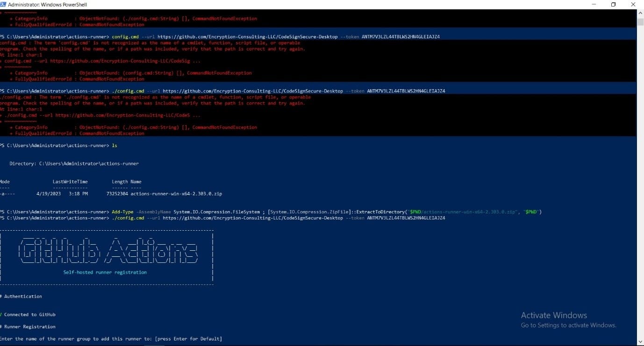Click '[System.IO.Compression.ZipFile]::ExtractToDirectory' text
This screenshot has width=644, height=346.
337,212
